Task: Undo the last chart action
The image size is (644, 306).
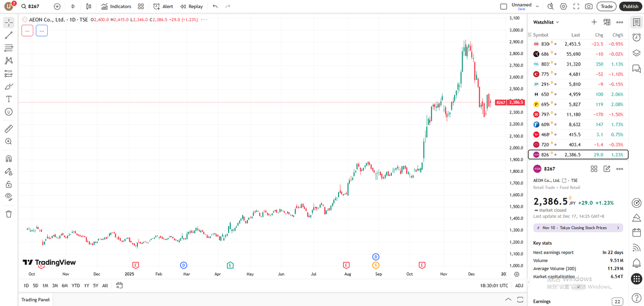Action: (x=215, y=6)
